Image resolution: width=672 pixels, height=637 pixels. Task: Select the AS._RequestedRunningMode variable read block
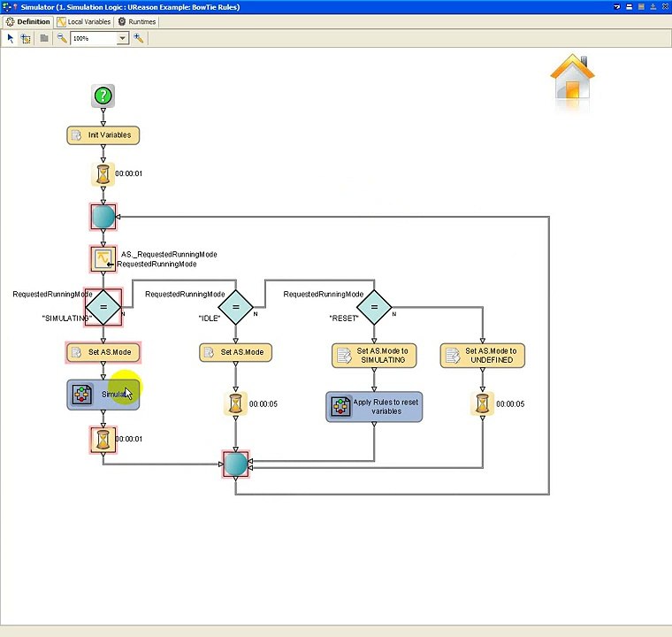click(103, 258)
